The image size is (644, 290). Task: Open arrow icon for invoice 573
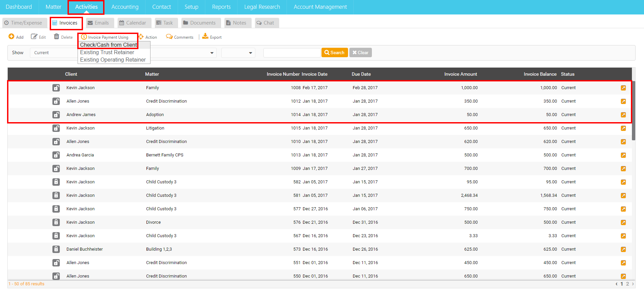623,249
